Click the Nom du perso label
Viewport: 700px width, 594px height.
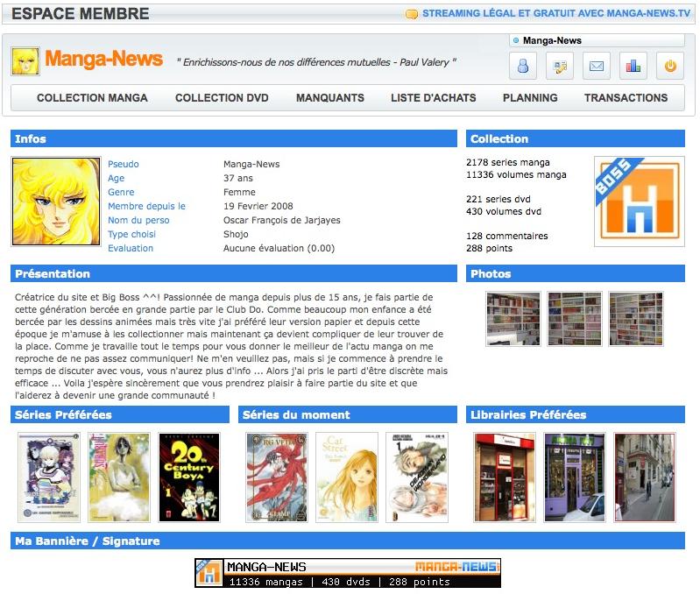pos(138,220)
